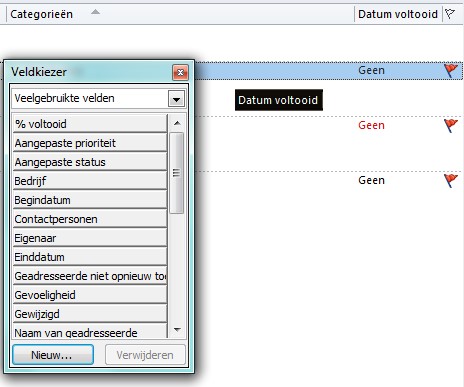Image resolution: width=464 pixels, height=387 pixels.
Task: Click the red flag in the highlighted row
Action: [451, 71]
